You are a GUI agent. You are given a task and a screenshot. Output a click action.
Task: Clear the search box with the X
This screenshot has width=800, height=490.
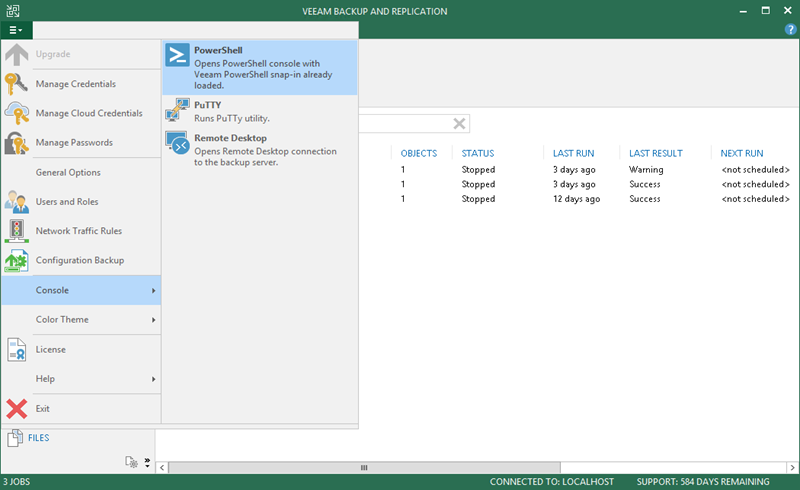click(x=459, y=124)
